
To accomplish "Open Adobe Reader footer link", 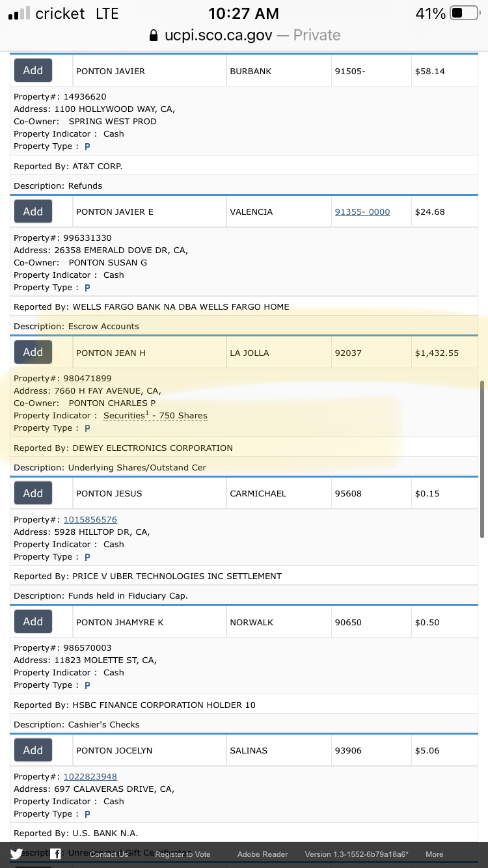I will [x=262, y=854].
